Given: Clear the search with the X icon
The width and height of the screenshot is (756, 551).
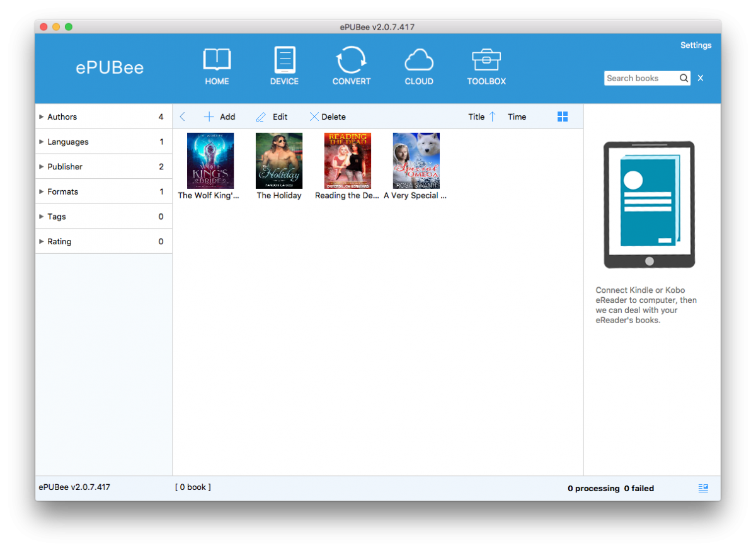Looking at the screenshot, I should tap(701, 78).
